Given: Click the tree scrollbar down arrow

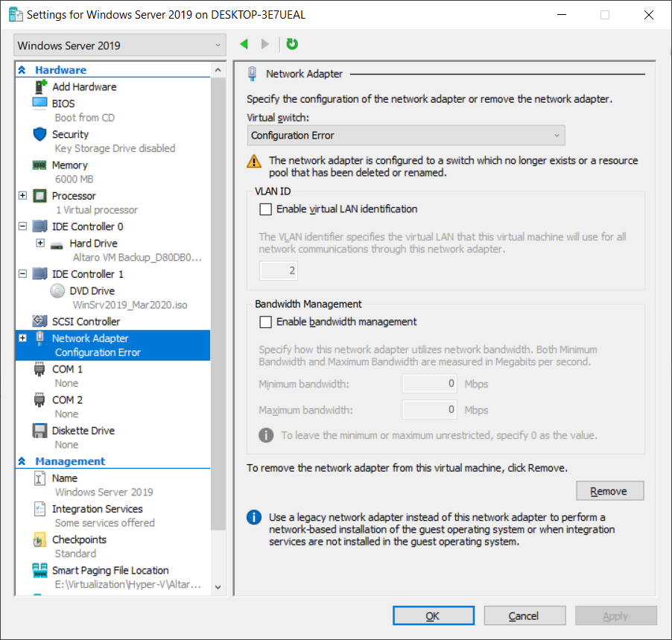Looking at the screenshot, I should tap(218, 587).
